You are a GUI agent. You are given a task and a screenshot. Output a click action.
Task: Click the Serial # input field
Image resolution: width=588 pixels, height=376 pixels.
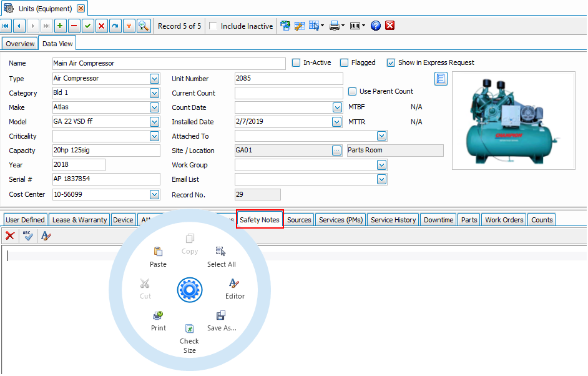(106, 179)
